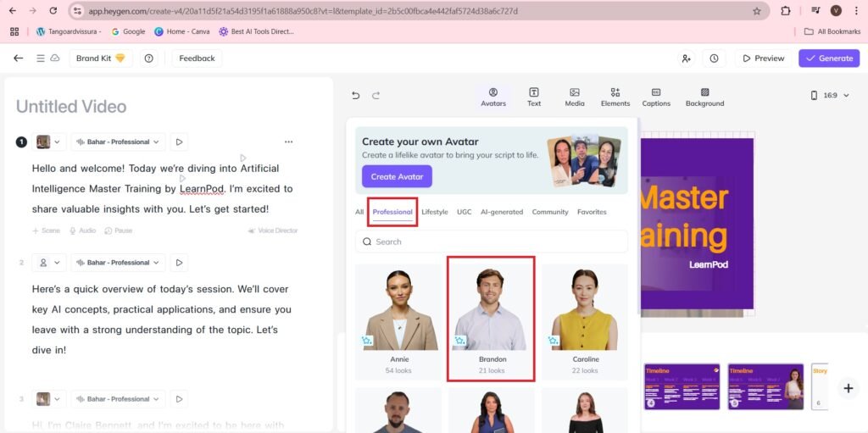Screen dimensions: 868x433
Task: Click the HeyGen editor back arrow
Action: [x=19, y=58]
